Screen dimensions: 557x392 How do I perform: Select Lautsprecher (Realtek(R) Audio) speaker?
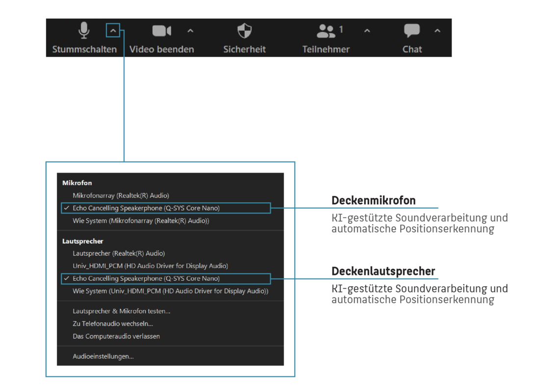(x=119, y=254)
